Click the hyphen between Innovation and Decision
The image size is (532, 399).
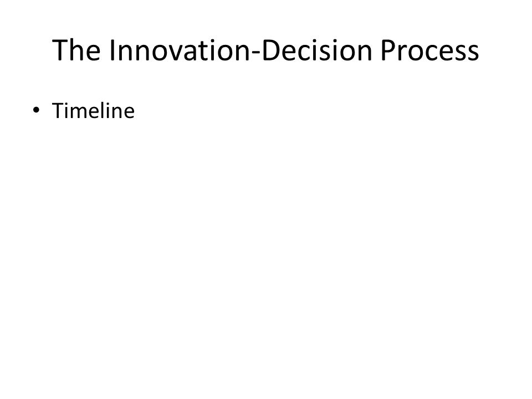pos(257,52)
